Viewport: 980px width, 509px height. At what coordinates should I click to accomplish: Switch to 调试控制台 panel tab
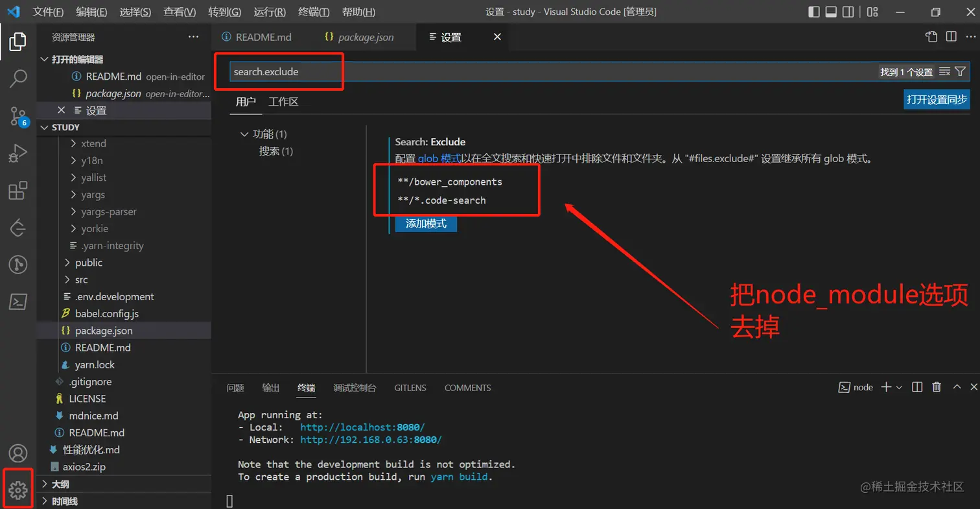click(x=355, y=388)
